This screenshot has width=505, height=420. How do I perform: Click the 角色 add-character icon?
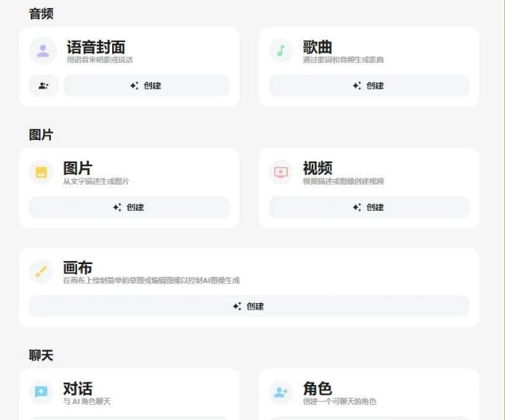281,392
